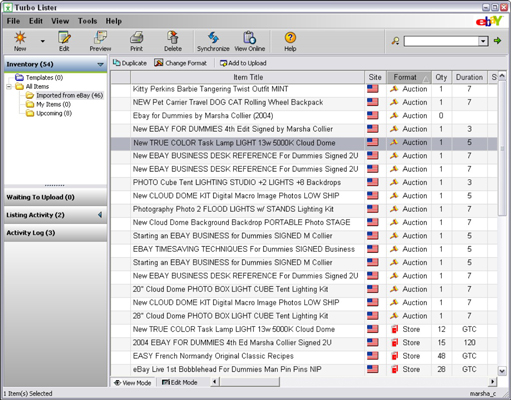The height and width of the screenshot is (400, 511).
Task: Sort by Qty column header
Action: 441,77
